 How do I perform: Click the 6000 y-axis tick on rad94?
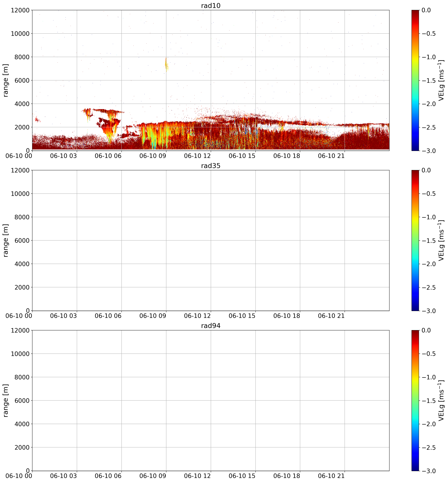(x=22, y=400)
